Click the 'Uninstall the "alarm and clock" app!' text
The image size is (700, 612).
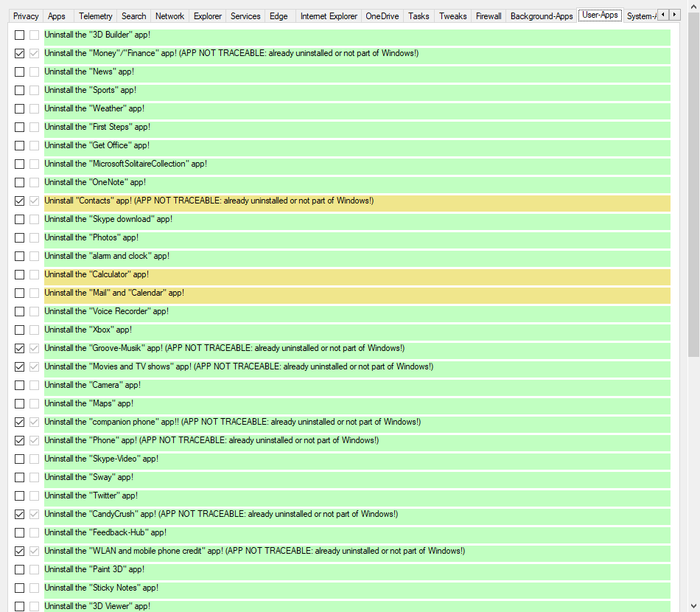tap(107, 256)
